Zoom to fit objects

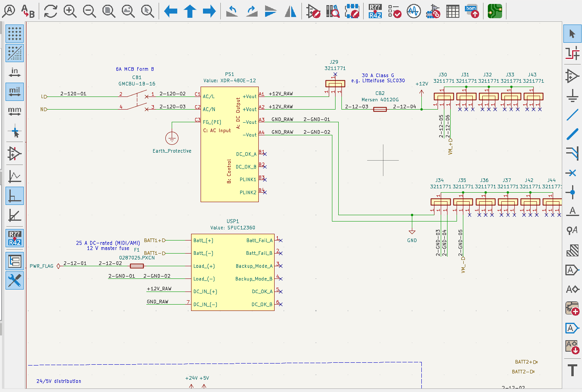128,11
